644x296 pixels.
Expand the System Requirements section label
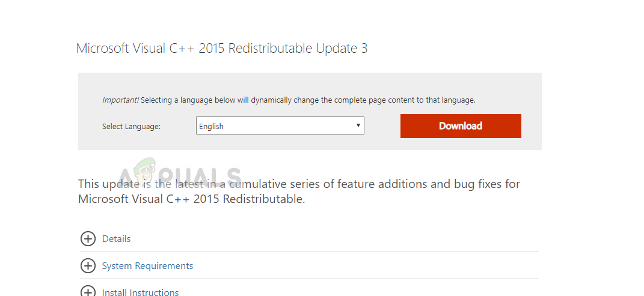coord(147,265)
